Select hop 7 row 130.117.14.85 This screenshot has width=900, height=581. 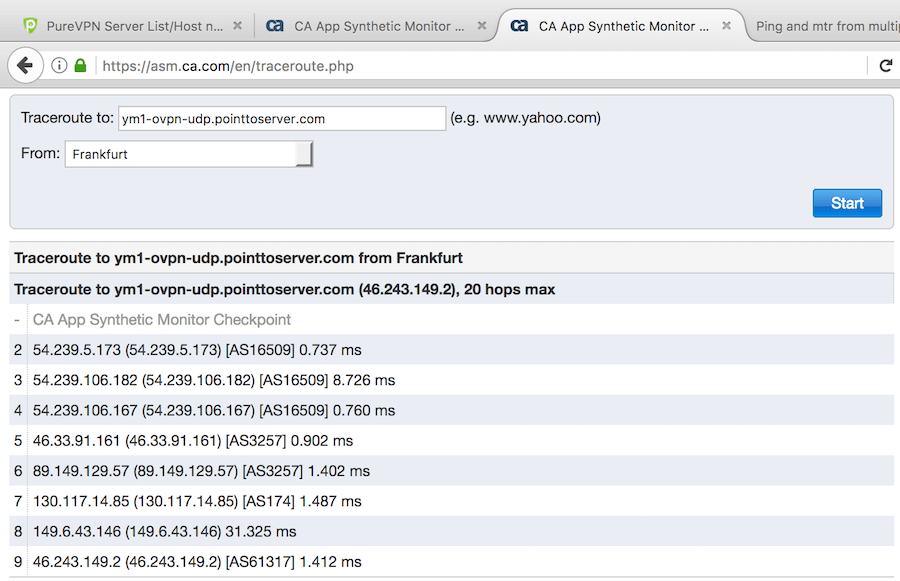tap(451, 501)
